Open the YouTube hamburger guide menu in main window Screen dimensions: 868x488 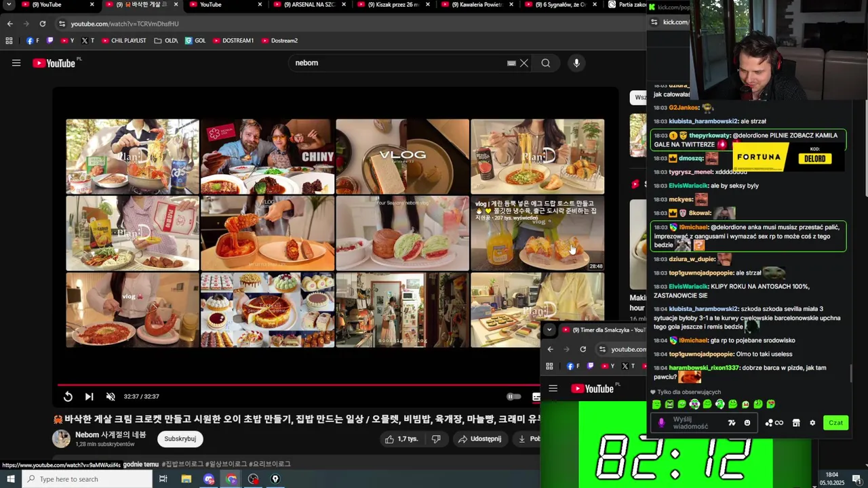click(x=16, y=63)
